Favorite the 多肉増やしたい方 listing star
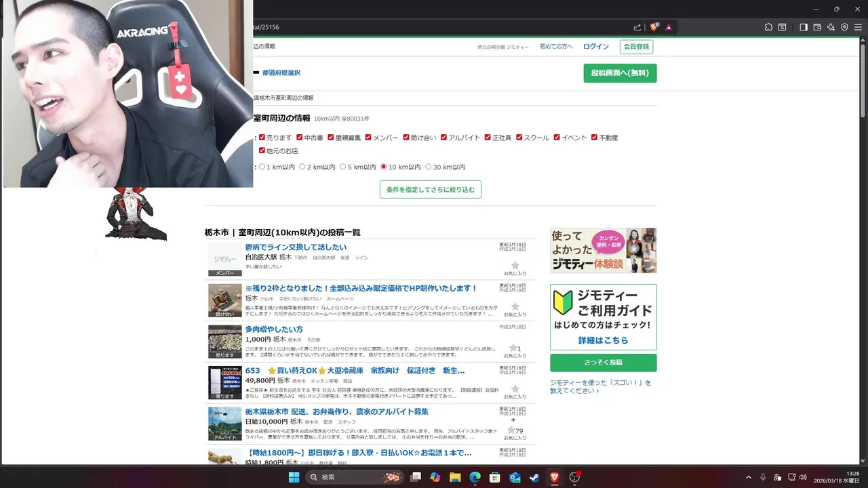Screen dimensions: 868x488 tap(513, 348)
